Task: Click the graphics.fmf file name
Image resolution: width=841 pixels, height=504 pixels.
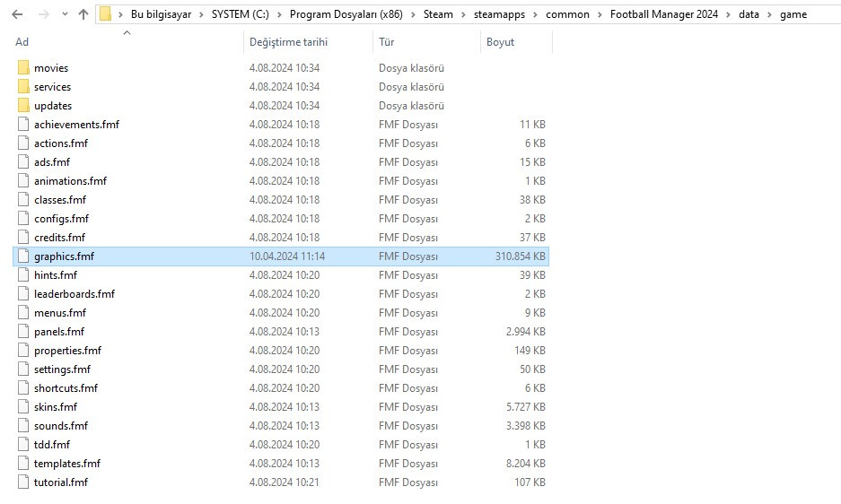Action: [64, 256]
